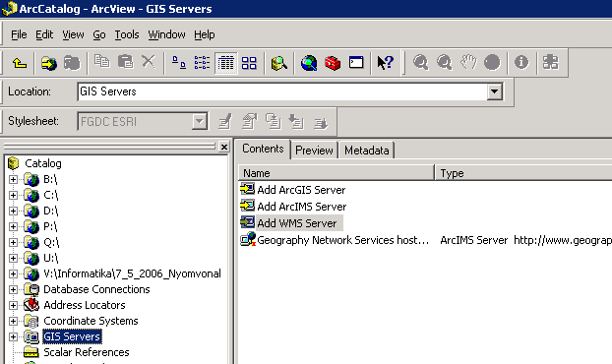612x364 pixels.
Task: Expand the D:\ drive node
Action: pyautogui.click(x=13, y=212)
